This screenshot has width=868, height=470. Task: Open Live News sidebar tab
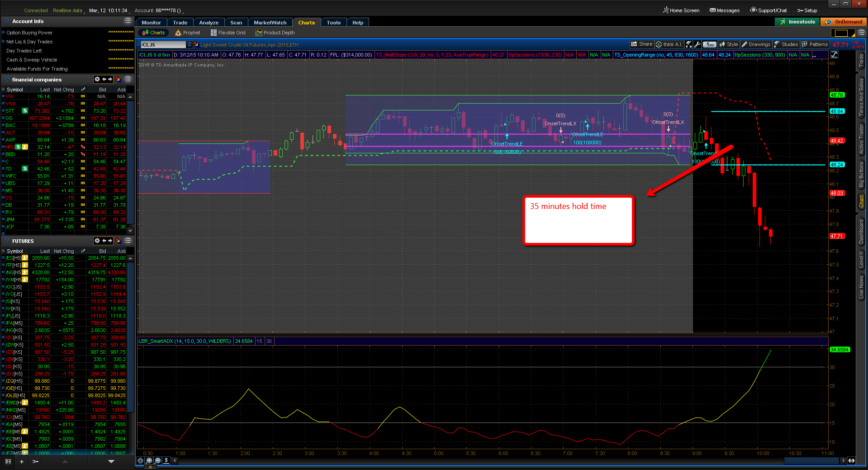tap(861, 287)
